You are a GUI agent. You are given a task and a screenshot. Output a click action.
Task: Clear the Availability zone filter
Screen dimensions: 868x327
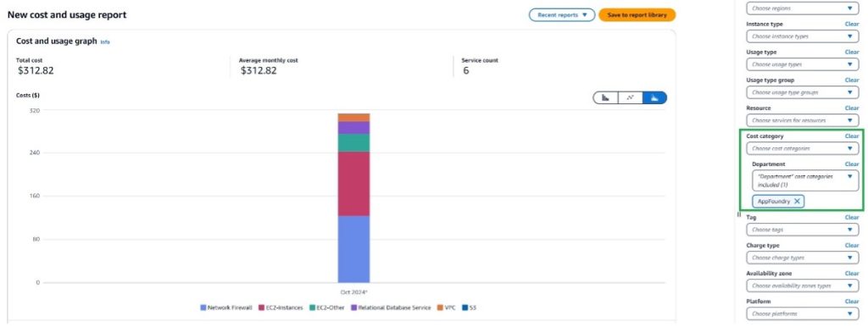tap(851, 274)
